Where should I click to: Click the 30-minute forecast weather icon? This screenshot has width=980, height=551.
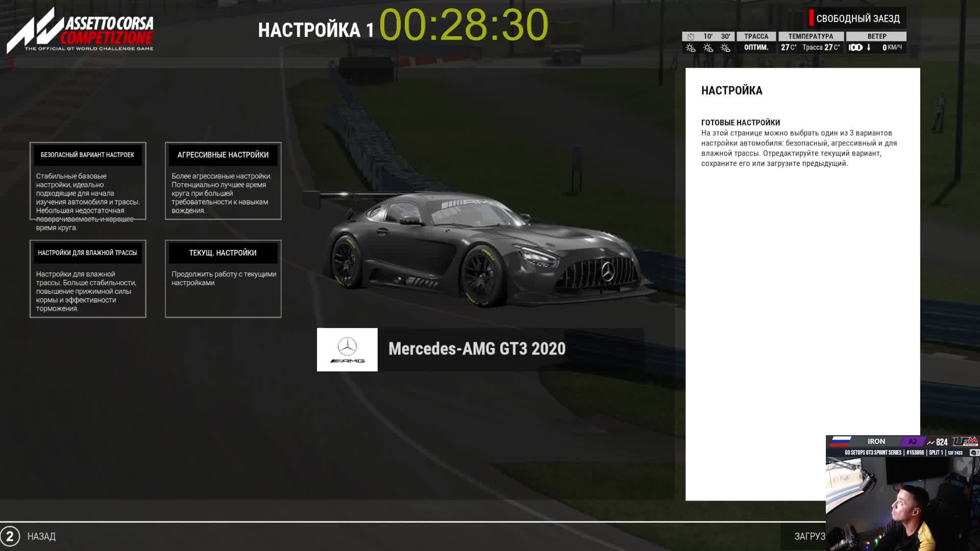(725, 48)
